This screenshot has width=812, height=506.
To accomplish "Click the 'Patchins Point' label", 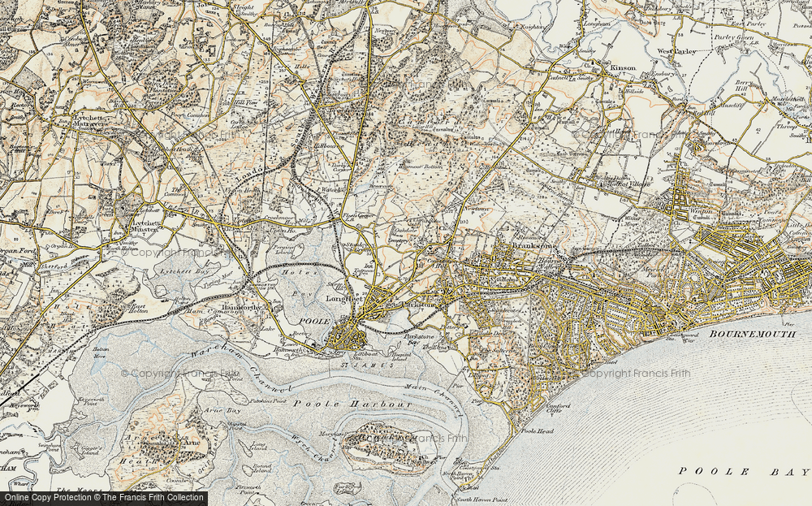I will point(270,401).
